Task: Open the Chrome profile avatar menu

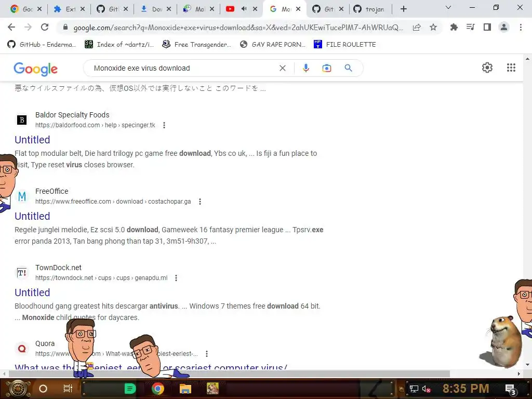Action: point(504,27)
